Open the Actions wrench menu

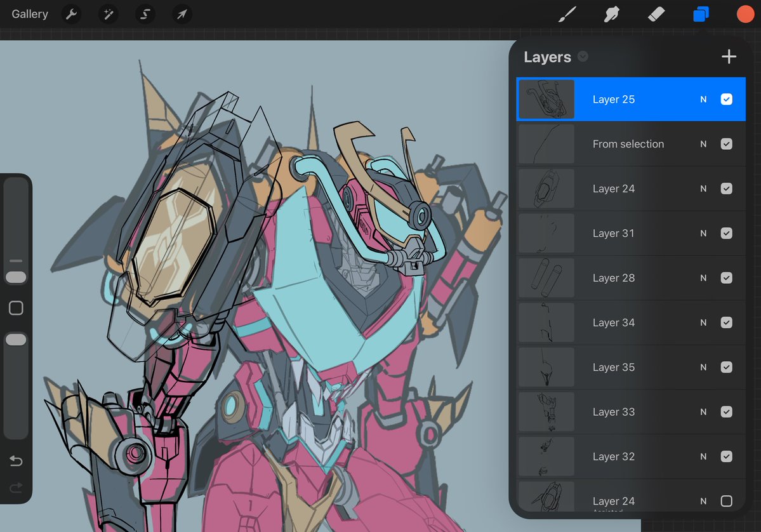(x=71, y=14)
